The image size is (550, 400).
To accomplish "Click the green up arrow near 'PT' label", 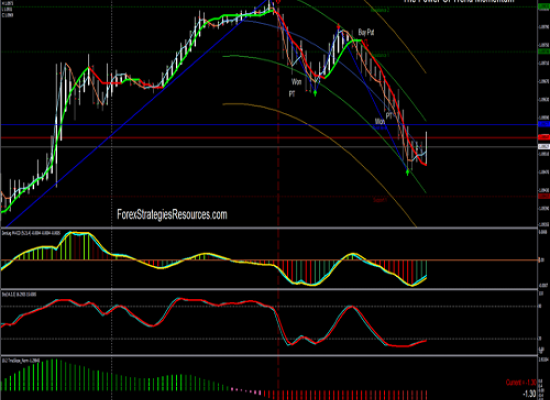I will point(315,93).
